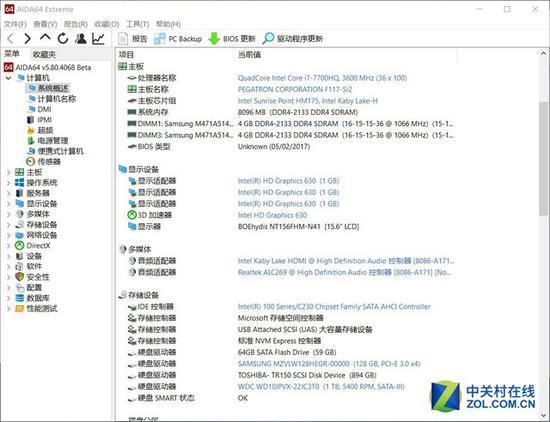Image resolution: width=550 pixels, height=422 pixels.
Task: Expand the 显示设备 tree node
Action: click(8, 204)
